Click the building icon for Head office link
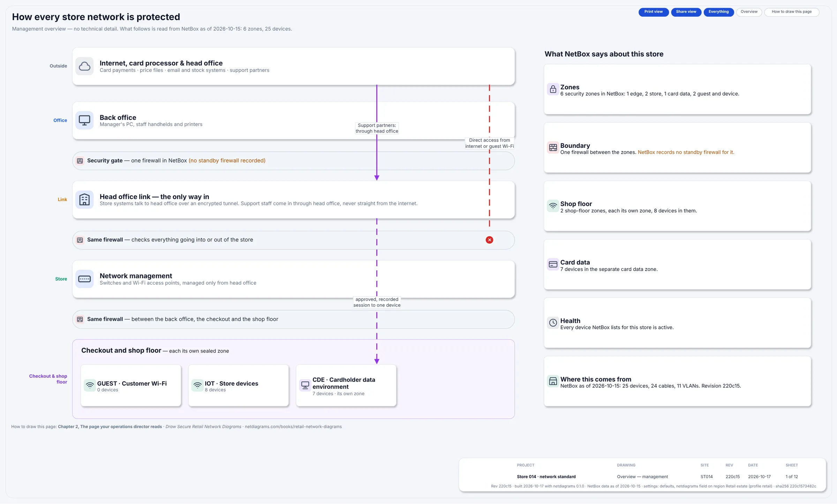This screenshot has width=837, height=504. click(x=84, y=200)
